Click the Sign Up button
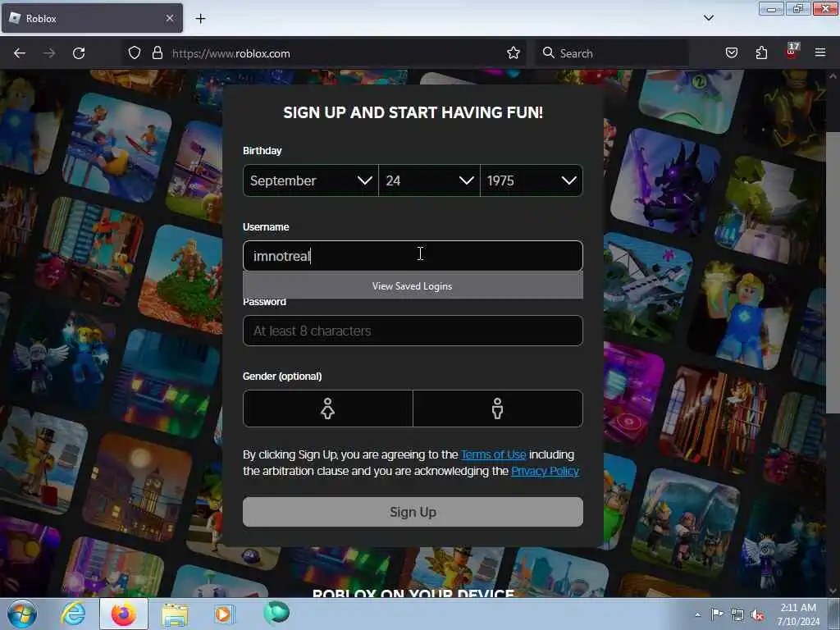Screen dimensions: 840x630 pos(413,512)
